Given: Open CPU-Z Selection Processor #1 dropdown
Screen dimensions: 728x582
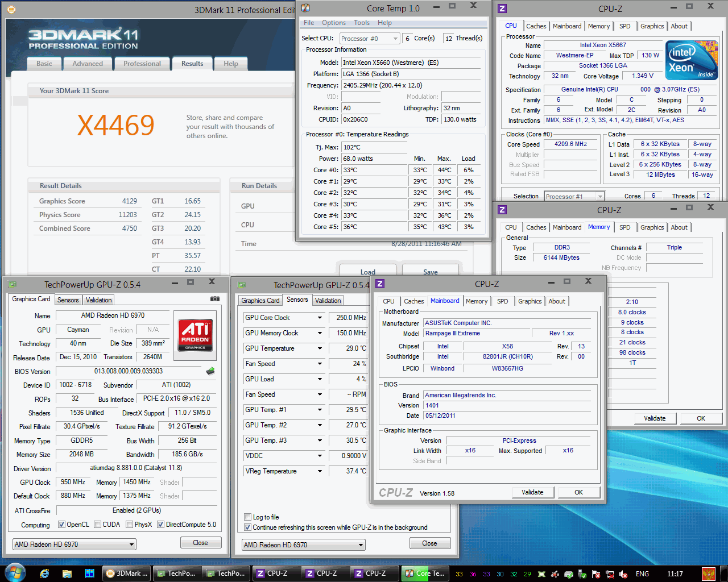Looking at the screenshot, I should (574, 197).
